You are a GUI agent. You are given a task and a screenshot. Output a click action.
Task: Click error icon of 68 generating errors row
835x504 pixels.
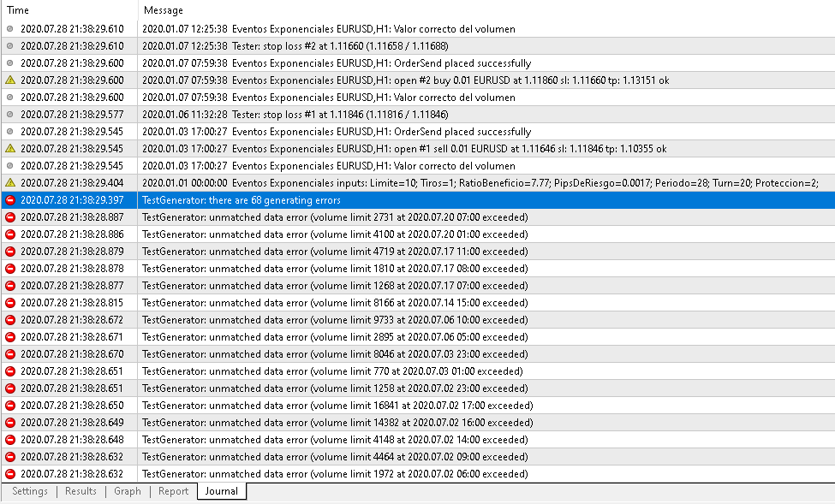tap(10, 200)
